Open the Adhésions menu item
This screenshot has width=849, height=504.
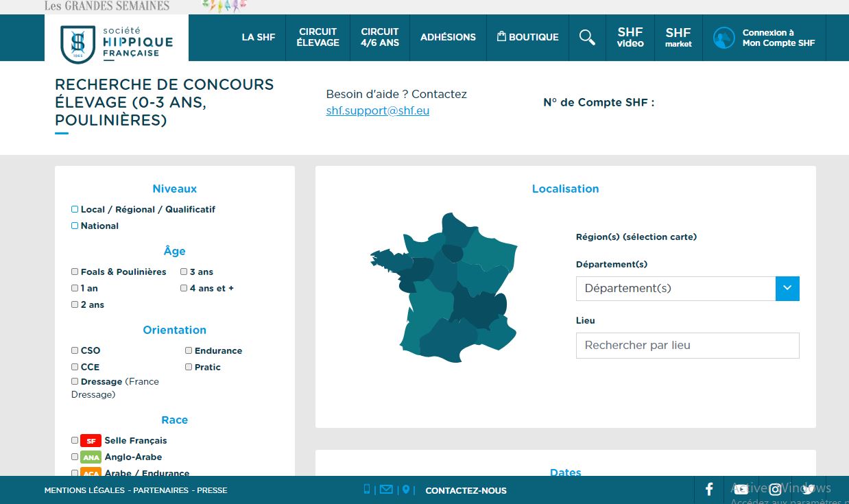(x=448, y=37)
